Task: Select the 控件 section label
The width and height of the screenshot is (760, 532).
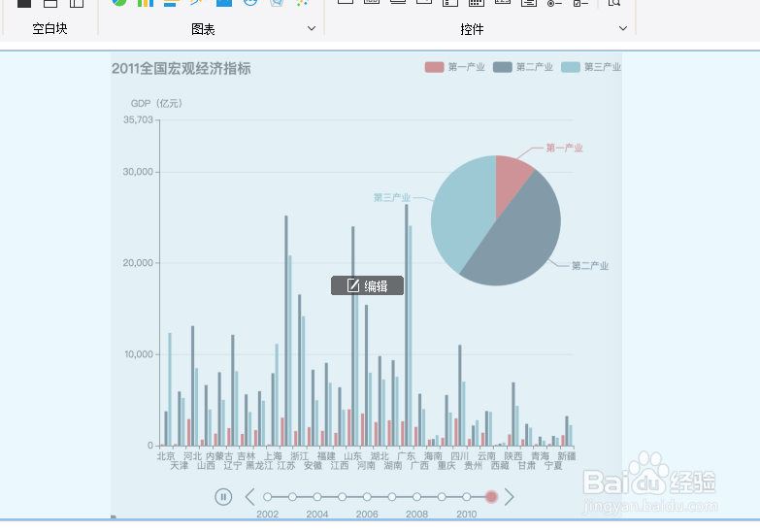Action: pyautogui.click(x=472, y=29)
